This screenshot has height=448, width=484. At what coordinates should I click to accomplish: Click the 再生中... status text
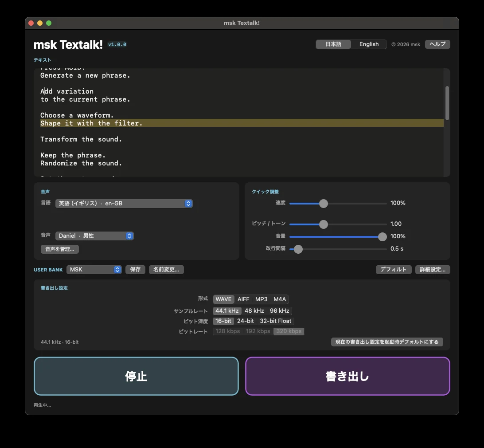(42, 405)
